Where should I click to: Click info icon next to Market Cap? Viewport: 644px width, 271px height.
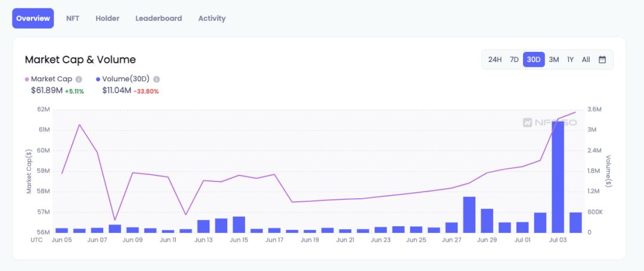pos(79,79)
